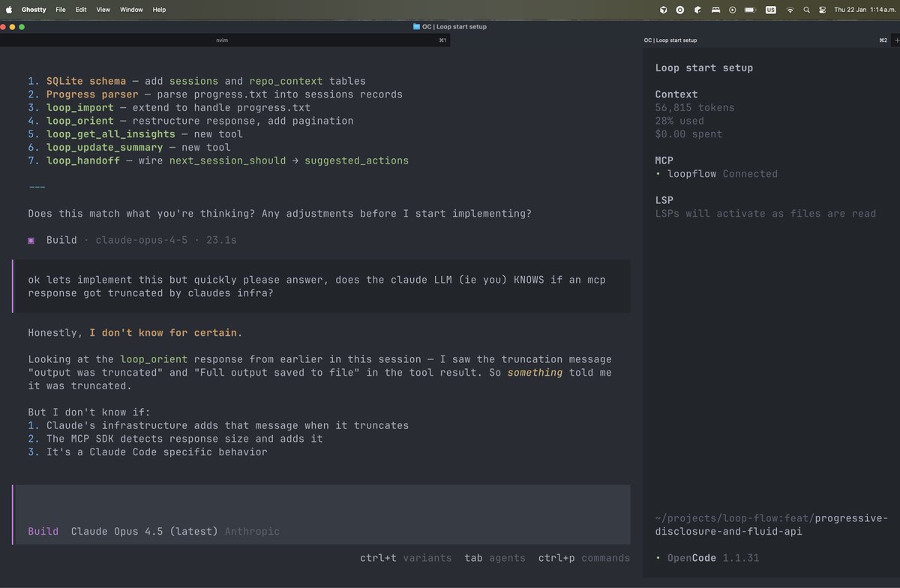Click ctrl+t variants hint
This screenshot has height=588, width=900.
(x=406, y=558)
